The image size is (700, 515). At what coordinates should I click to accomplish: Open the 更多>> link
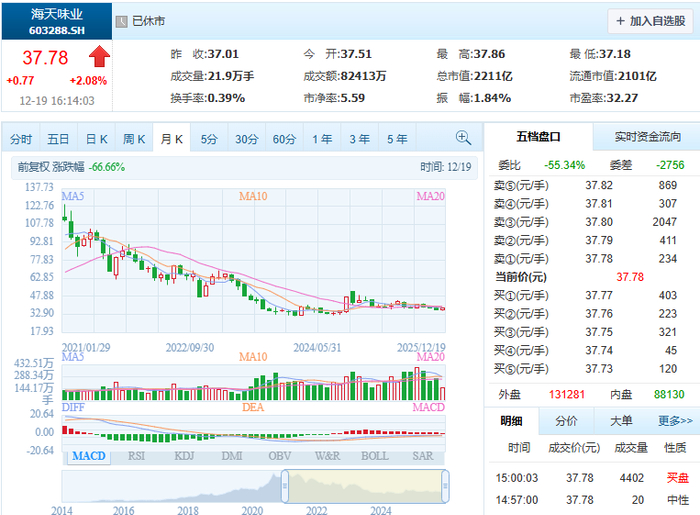[675, 421]
